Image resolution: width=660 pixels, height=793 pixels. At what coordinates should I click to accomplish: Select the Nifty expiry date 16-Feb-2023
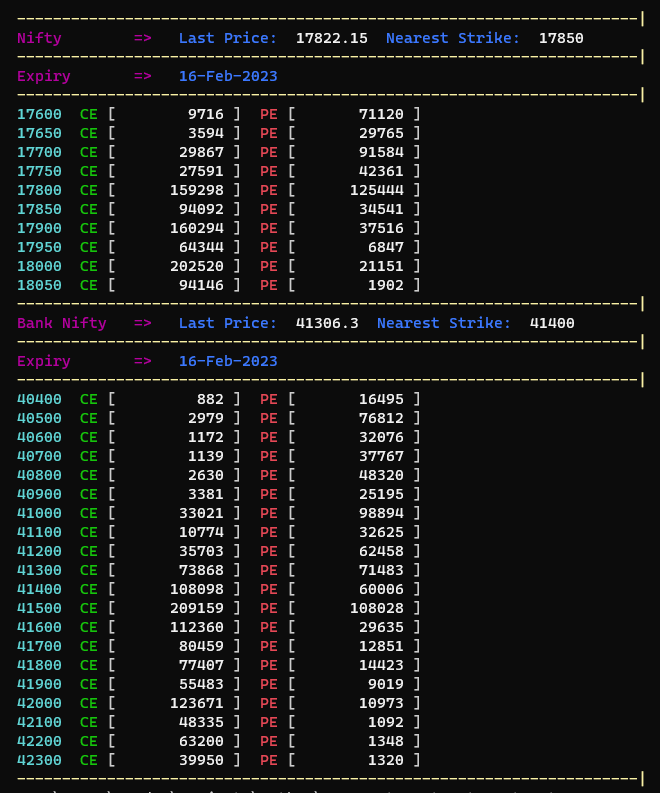pyautogui.click(x=228, y=76)
